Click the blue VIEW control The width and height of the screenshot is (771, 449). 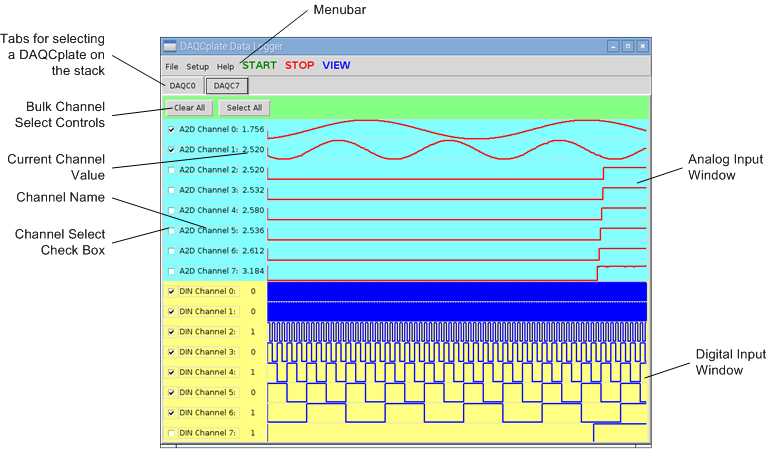336,65
